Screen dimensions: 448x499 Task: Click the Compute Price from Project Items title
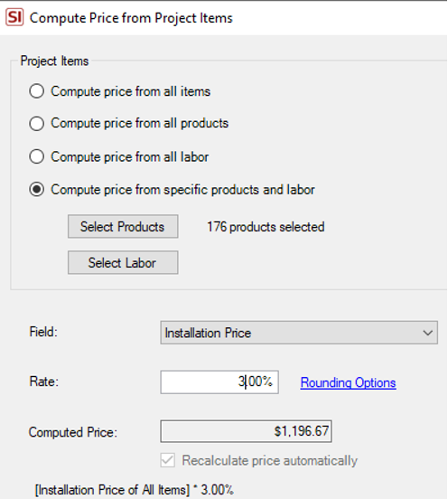(x=131, y=18)
